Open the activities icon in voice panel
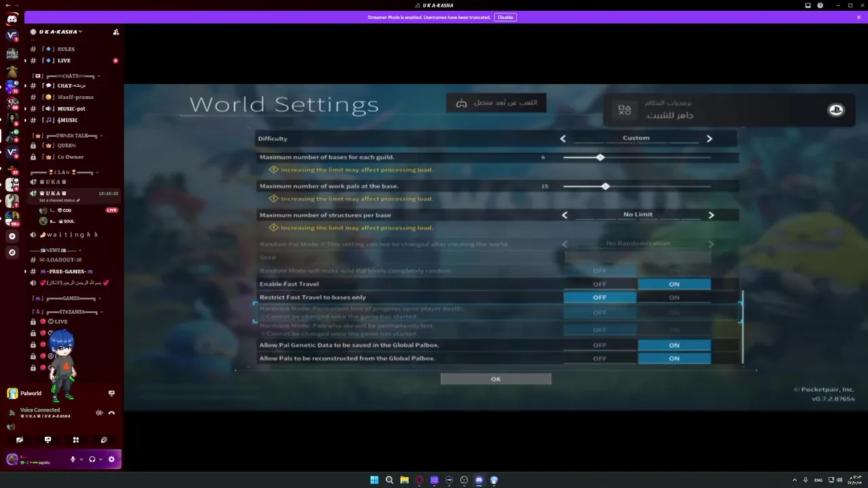The width and height of the screenshot is (868, 488). (76, 440)
